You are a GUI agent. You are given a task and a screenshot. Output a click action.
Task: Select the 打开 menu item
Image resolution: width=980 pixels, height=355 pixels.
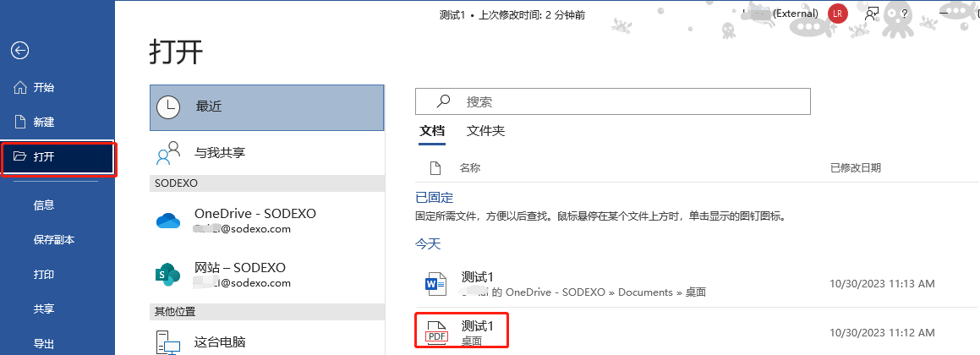(57, 157)
